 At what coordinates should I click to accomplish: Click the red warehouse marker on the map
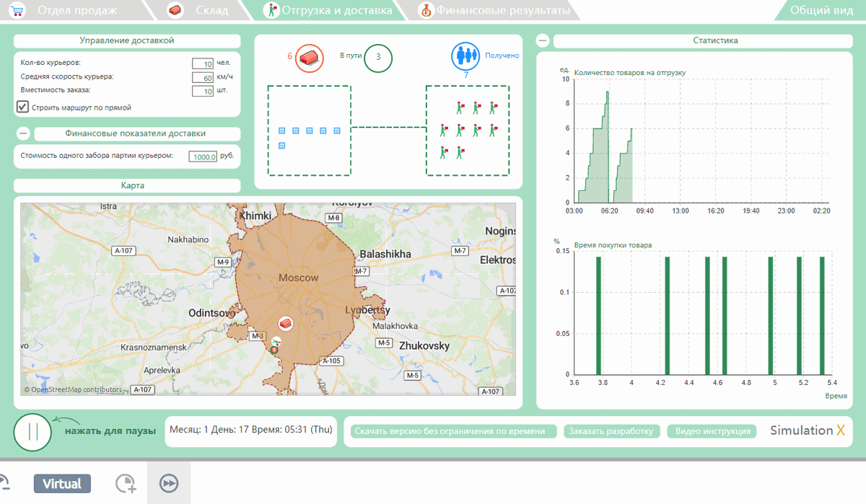287,322
